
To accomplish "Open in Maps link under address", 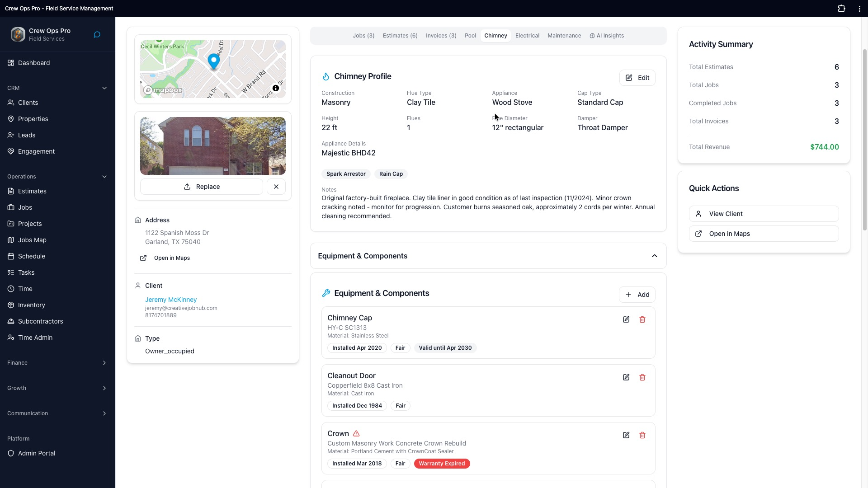I will 165,258.
